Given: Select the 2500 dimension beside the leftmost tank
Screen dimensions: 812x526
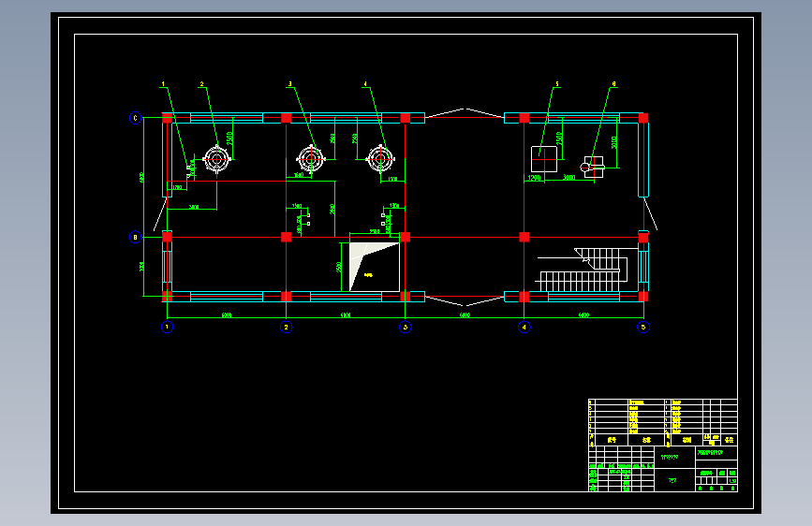Looking at the screenshot, I should click(x=229, y=139).
